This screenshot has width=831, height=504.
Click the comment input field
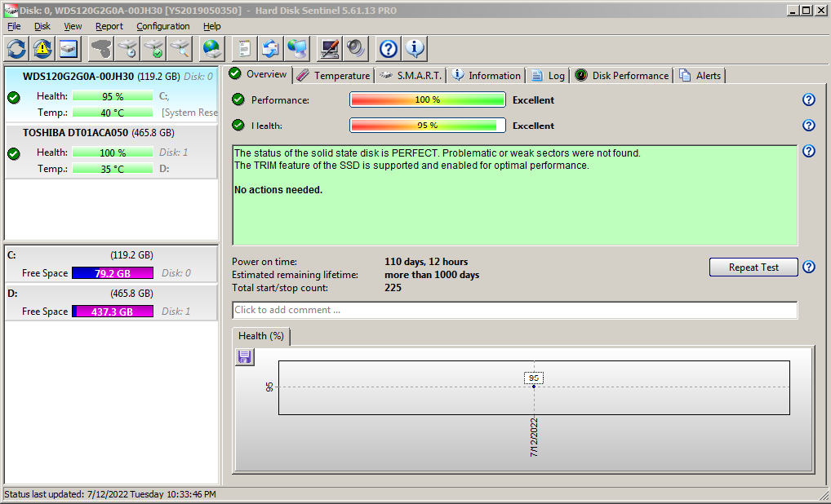(x=514, y=310)
